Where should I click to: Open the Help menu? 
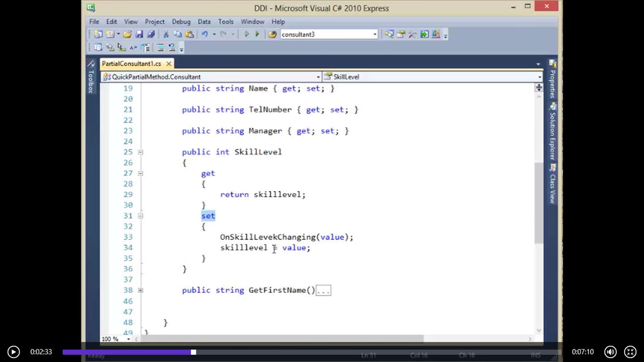[278, 21]
